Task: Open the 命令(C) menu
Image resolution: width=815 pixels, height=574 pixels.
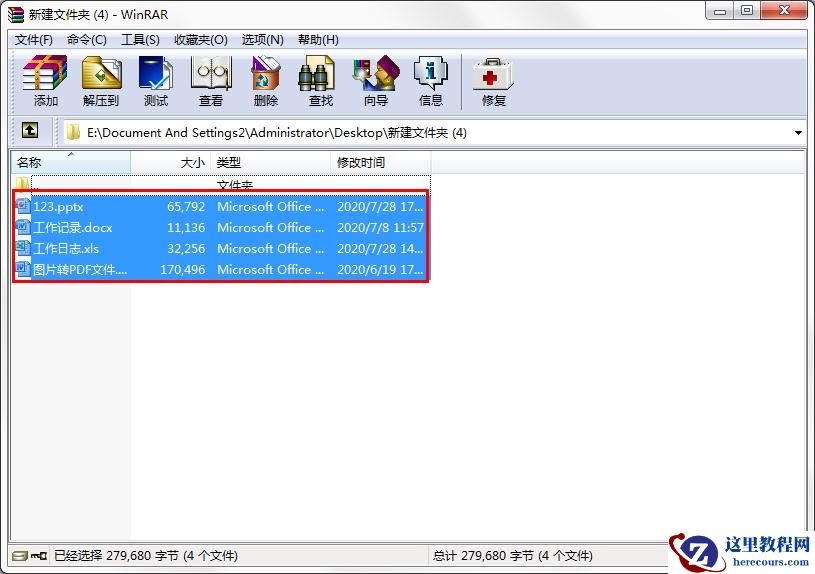Action: click(86, 40)
